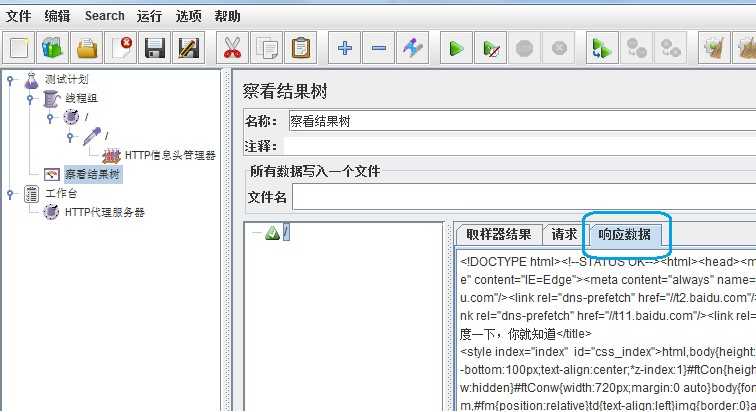Click Remote Start All icon
756x412 pixels.
(602, 48)
